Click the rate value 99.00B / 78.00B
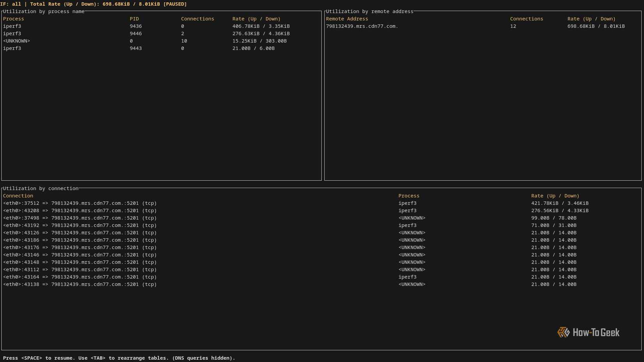The height and width of the screenshot is (362, 644). (x=554, y=218)
